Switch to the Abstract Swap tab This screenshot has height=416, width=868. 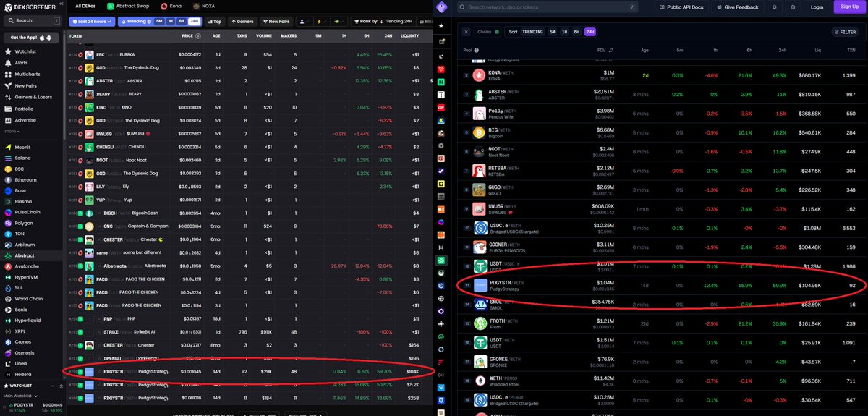pyautogui.click(x=127, y=6)
